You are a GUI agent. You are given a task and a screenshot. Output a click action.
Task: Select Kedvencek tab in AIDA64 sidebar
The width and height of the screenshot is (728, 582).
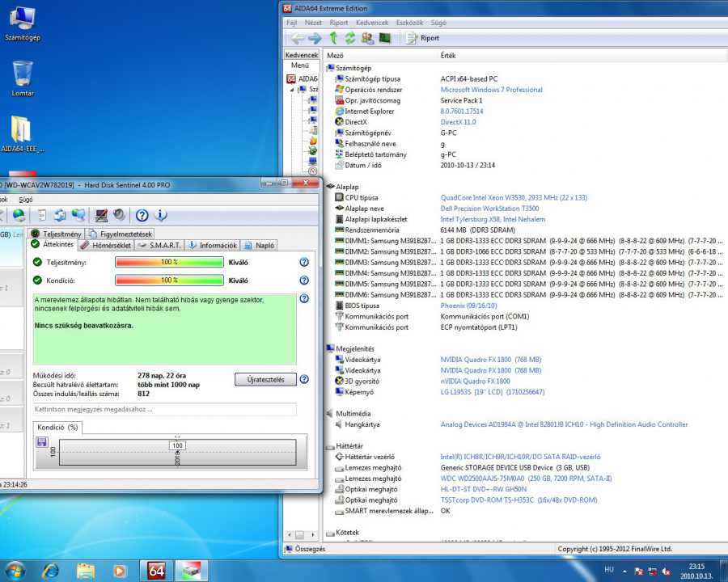[x=302, y=55]
